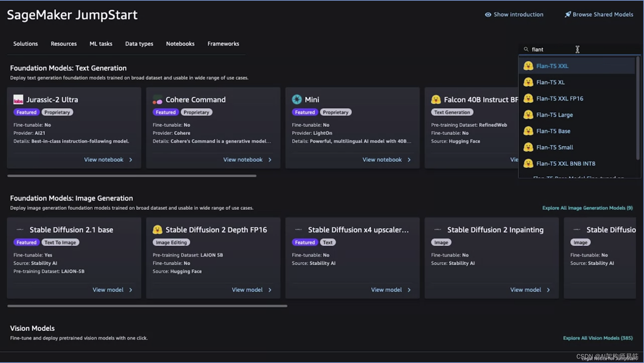Click the rocket icon for Browse Shared Models
Image resolution: width=644 pixels, height=363 pixels.
568,15
